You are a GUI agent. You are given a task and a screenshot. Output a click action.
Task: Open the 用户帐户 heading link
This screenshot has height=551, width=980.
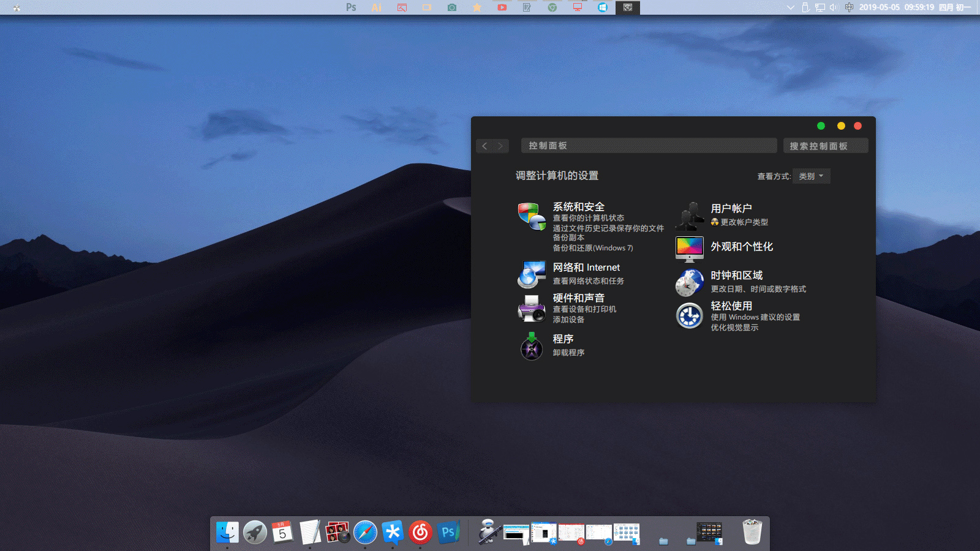coord(731,209)
